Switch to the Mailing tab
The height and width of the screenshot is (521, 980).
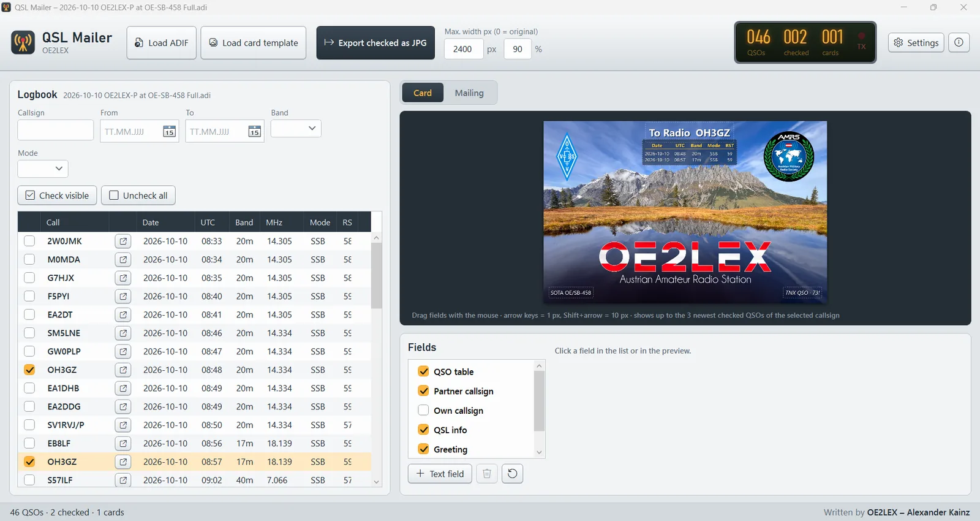click(469, 93)
